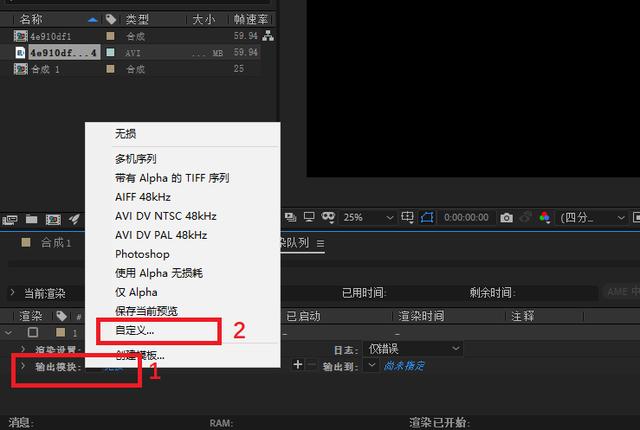
Task: Click cyan label swatch of 4e910df...4 AVI
Action: 110,52
